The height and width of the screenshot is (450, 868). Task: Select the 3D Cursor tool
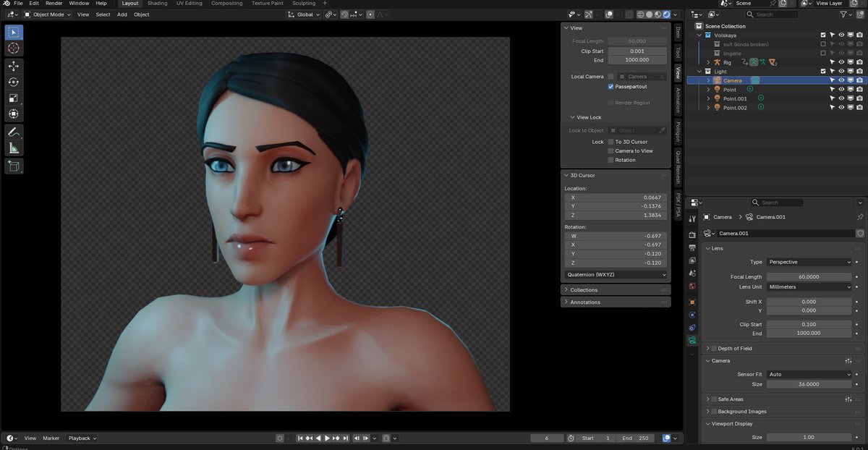point(14,48)
